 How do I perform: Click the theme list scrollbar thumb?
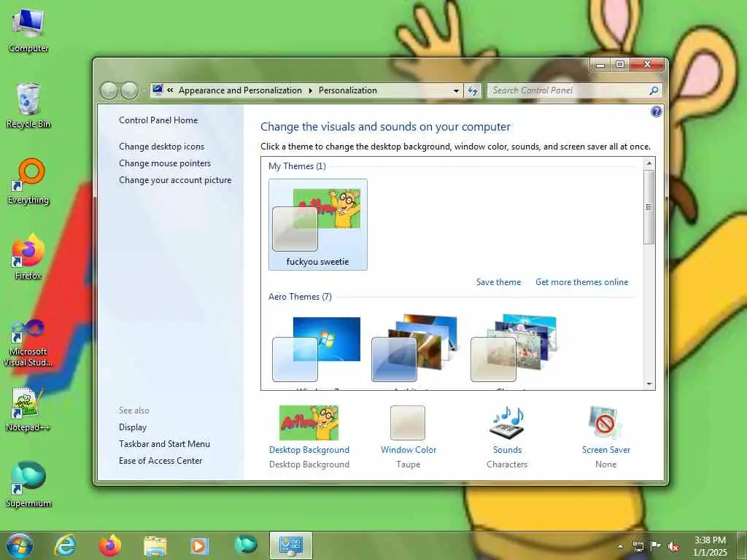(x=649, y=207)
